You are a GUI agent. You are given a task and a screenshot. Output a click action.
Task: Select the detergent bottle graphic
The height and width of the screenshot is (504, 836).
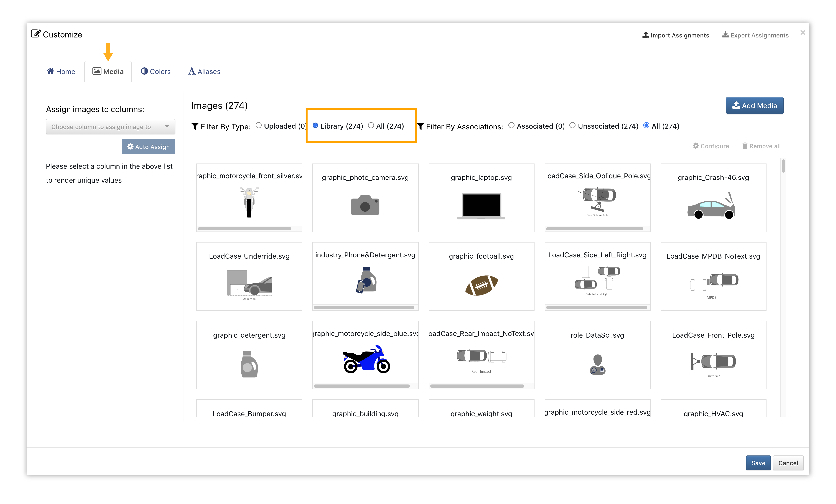[249, 364]
